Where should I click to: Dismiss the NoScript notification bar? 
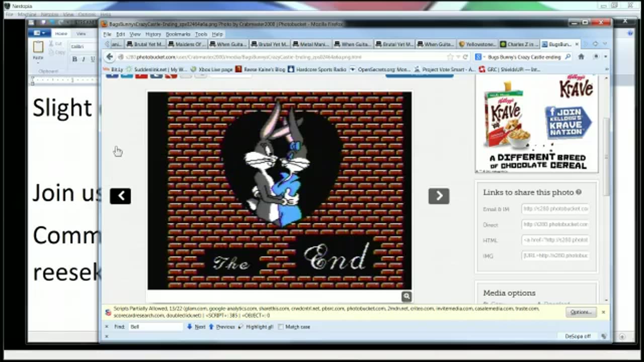pos(603,312)
